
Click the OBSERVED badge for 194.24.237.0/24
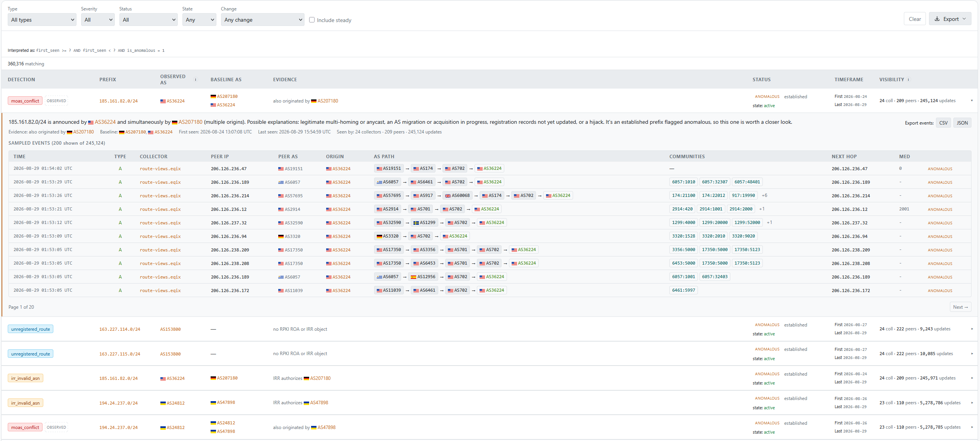click(x=56, y=427)
